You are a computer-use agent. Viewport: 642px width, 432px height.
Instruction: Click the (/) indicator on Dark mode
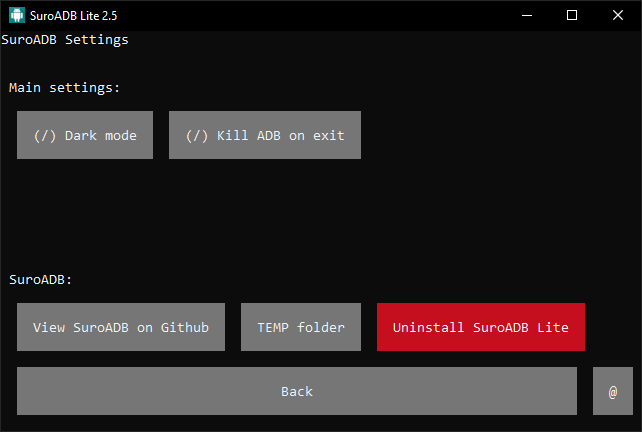click(45, 135)
